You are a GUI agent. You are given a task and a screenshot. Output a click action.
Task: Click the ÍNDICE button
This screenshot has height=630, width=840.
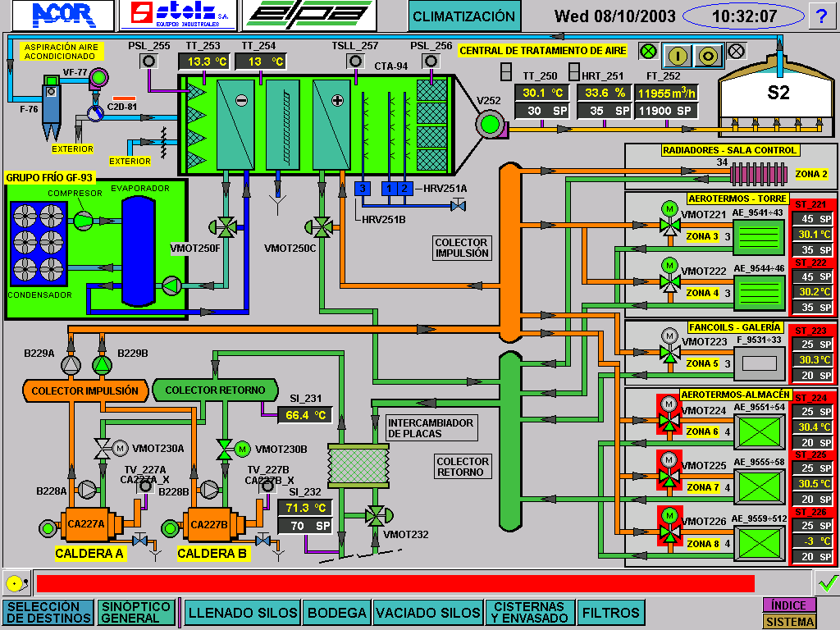click(x=789, y=605)
